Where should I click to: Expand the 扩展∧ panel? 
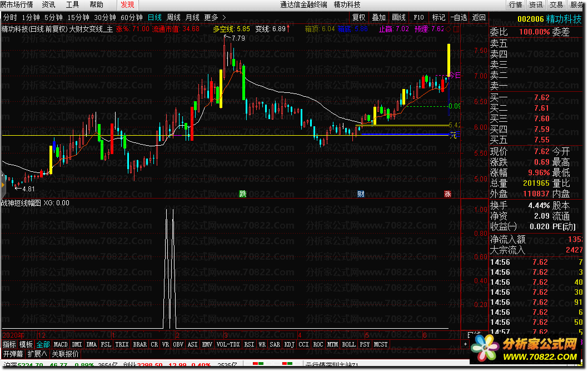click(x=37, y=354)
